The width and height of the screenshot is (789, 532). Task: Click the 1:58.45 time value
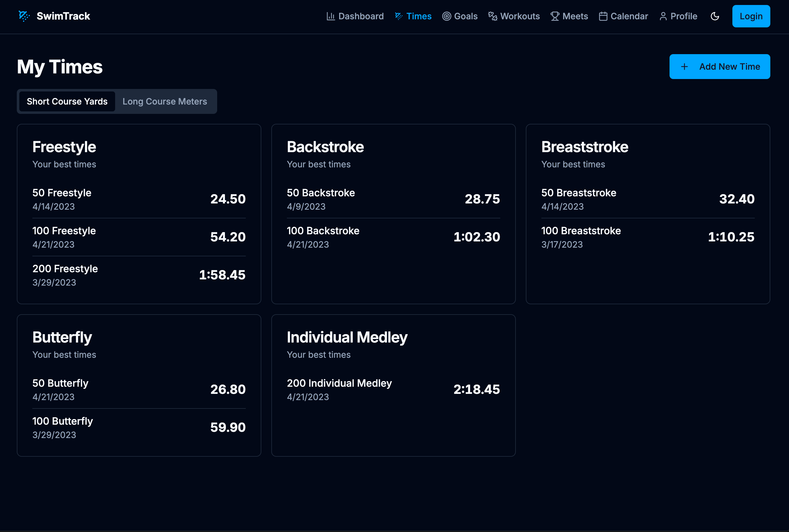(x=222, y=275)
